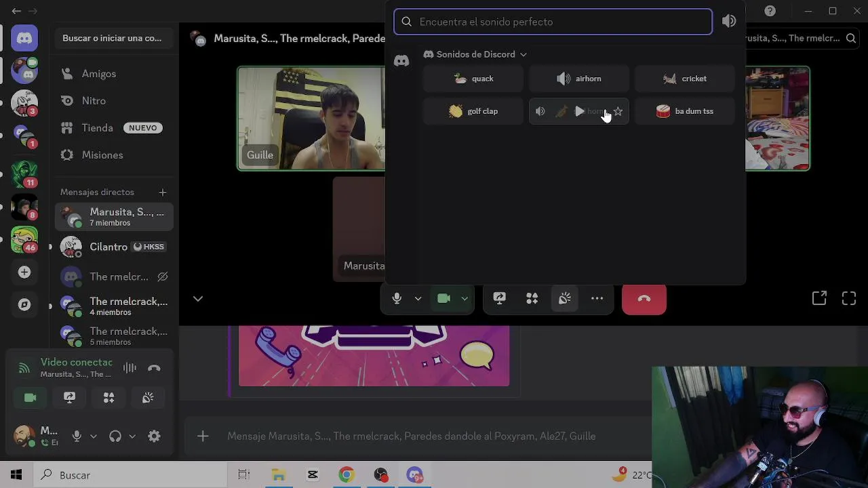Open server with 8 notifications badge

[24, 206]
